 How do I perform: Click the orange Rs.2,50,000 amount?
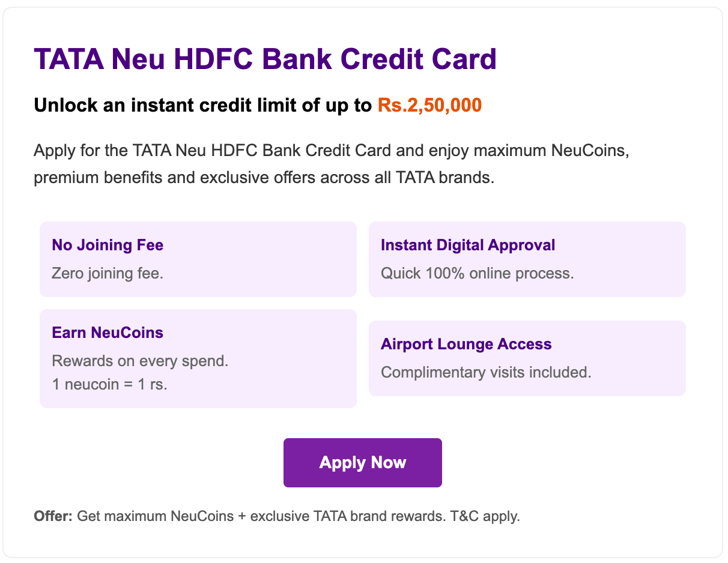point(429,106)
